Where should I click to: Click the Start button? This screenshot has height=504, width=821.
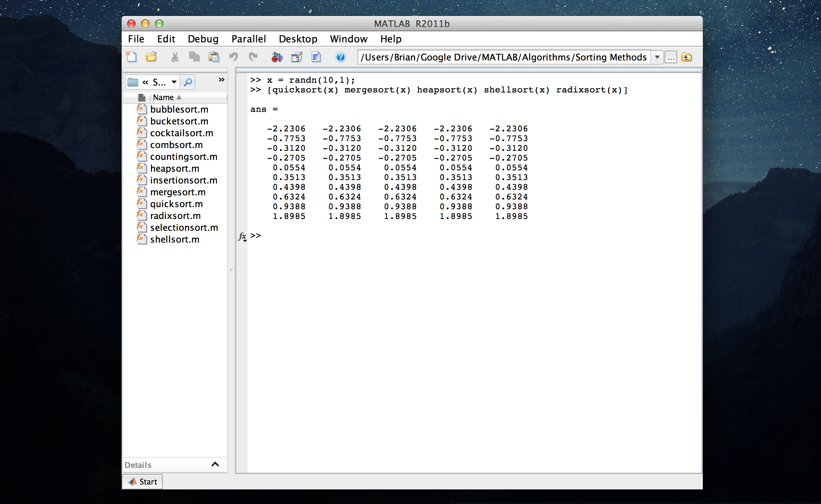pos(143,482)
